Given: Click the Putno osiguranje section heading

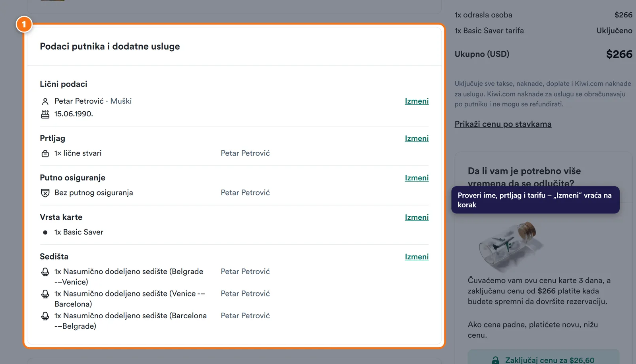Looking at the screenshot, I should 72,178.
